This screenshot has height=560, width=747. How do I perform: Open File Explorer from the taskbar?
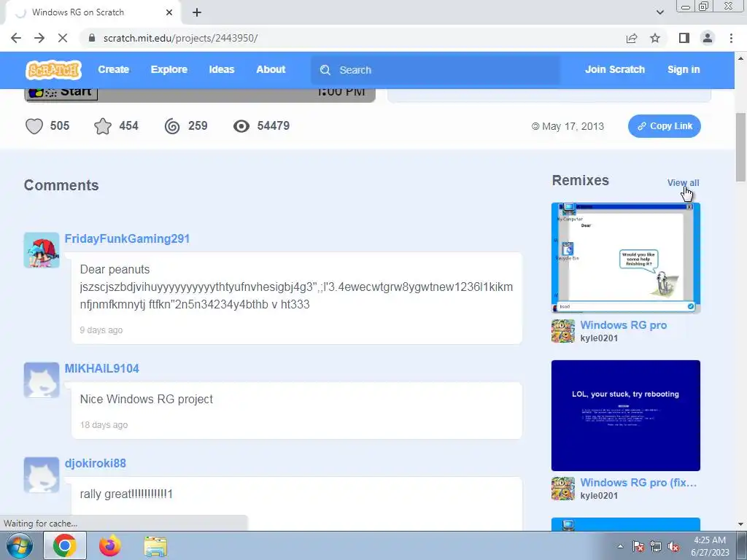pyautogui.click(x=156, y=546)
